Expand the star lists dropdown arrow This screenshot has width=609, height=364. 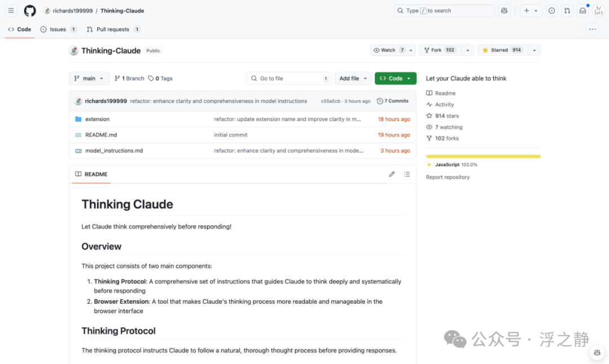(x=535, y=50)
